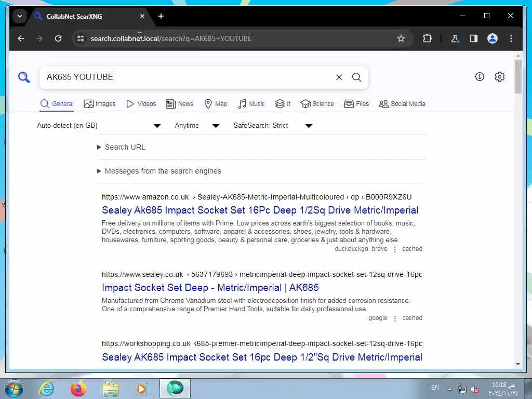Click the scrollbar down arrow

(518, 364)
